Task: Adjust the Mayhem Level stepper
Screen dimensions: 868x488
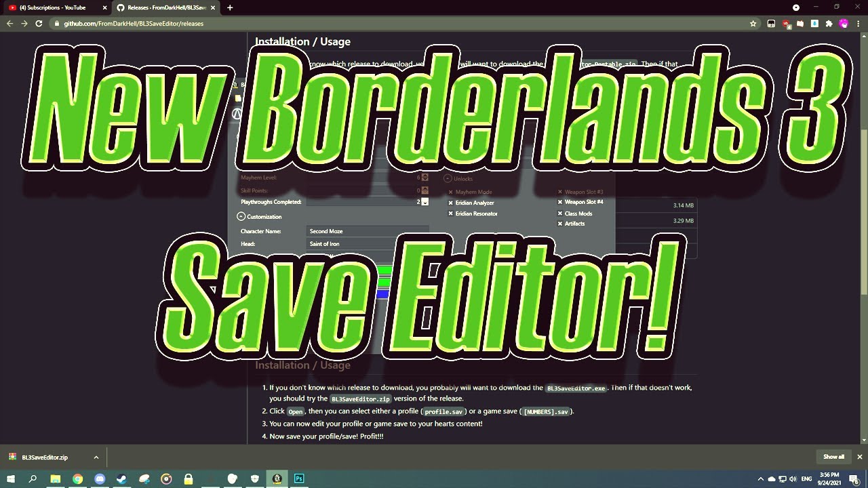Action: (x=425, y=178)
